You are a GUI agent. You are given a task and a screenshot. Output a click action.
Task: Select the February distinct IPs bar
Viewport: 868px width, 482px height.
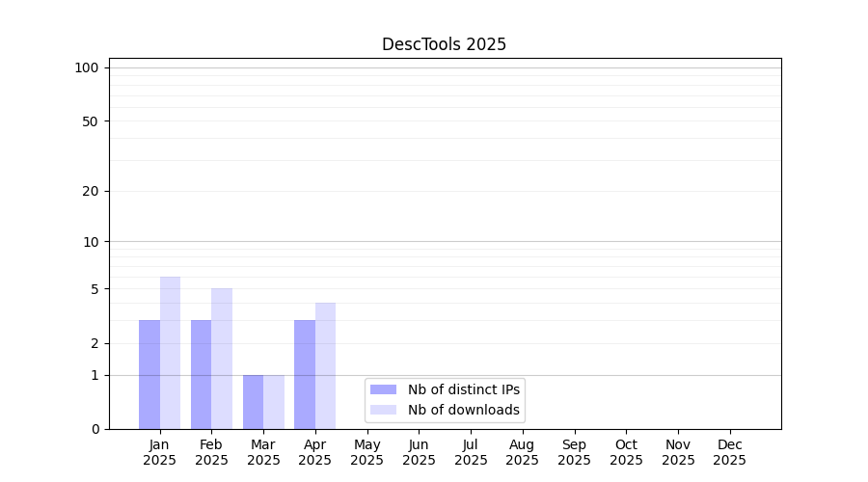click(x=201, y=374)
